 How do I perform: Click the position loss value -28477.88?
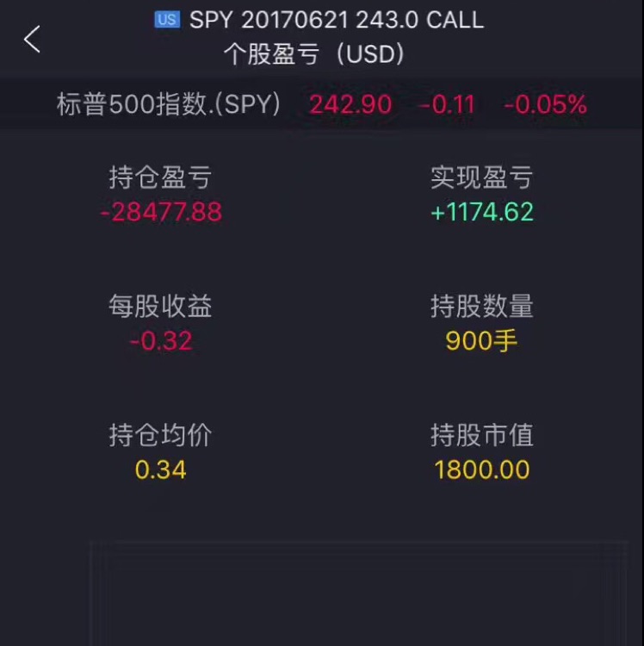point(161,212)
